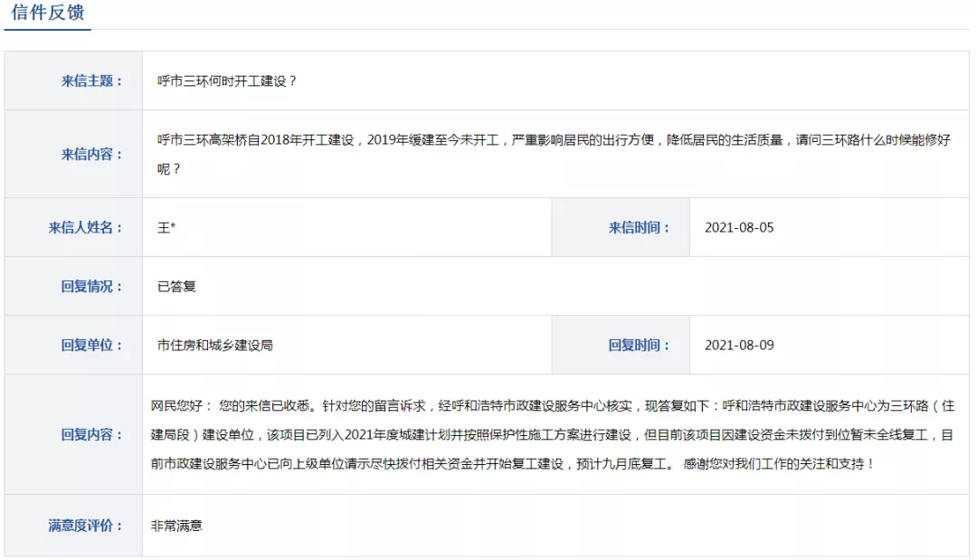Click the sender name 王*

[x=166, y=227]
